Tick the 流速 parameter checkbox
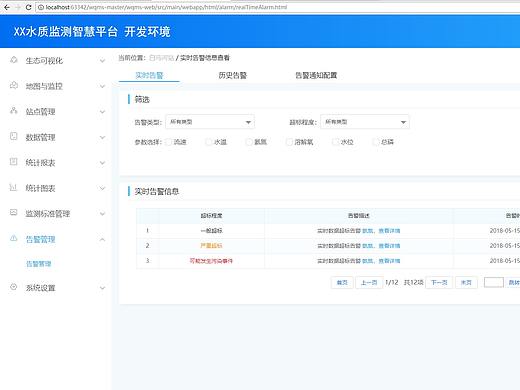Image resolution: width=520 pixels, height=390 pixels. pos(169,142)
